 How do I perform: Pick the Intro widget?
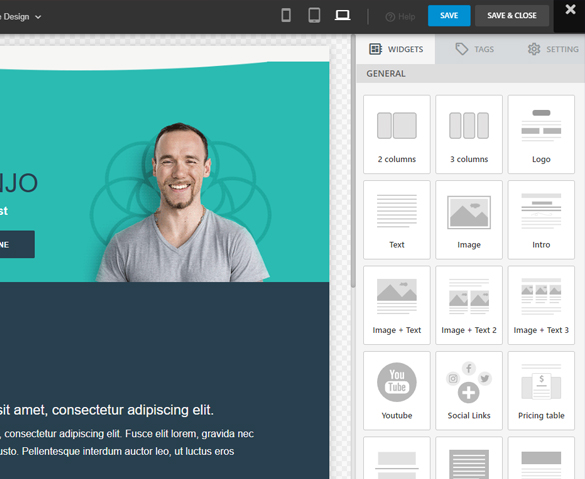pos(541,220)
